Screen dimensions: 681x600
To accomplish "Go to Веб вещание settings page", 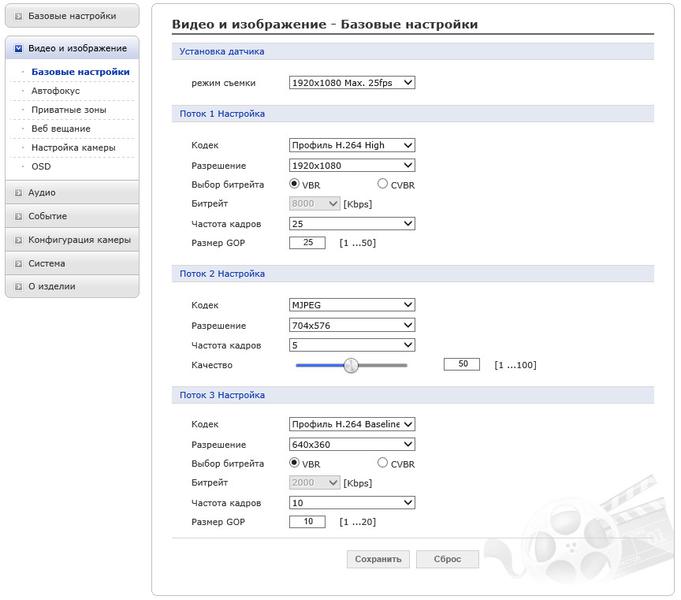I will point(61,129).
